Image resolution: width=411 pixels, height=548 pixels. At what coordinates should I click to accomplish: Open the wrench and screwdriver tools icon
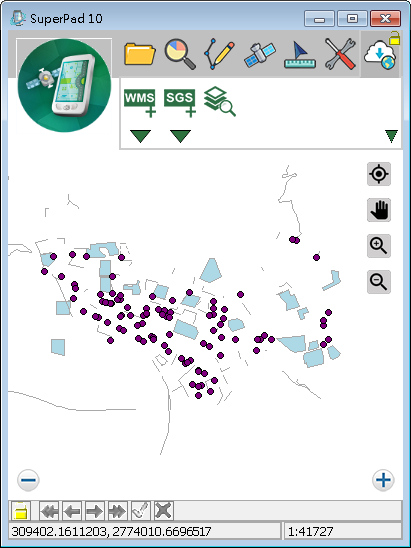tap(340, 53)
